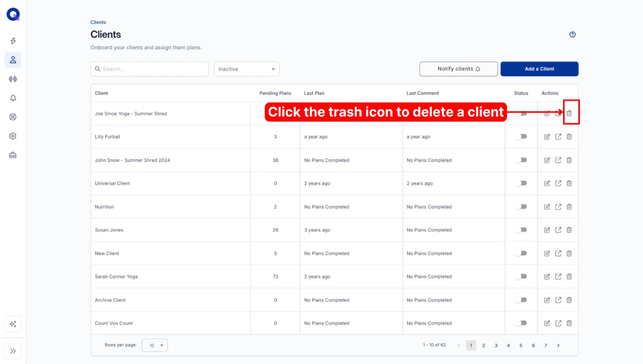Image resolution: width=643 pixels, height=364 pixels.
Task: Go to page 6 of clients
Action: (x=533, y=346)
